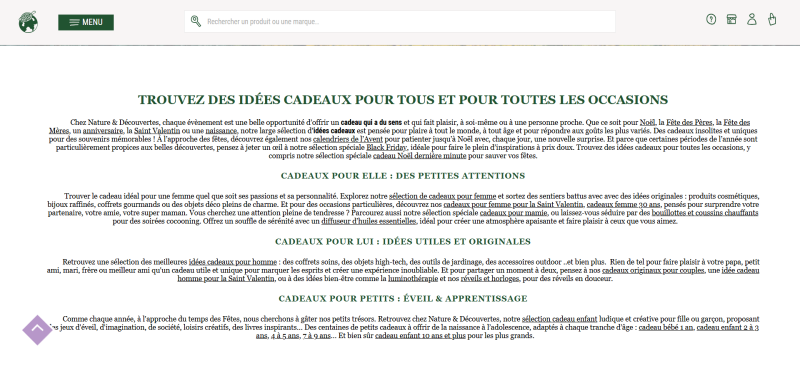Click heading Trouvez des idées cadeaux pour tous
This screenshot has width=800, height=366.
(403, 100)
